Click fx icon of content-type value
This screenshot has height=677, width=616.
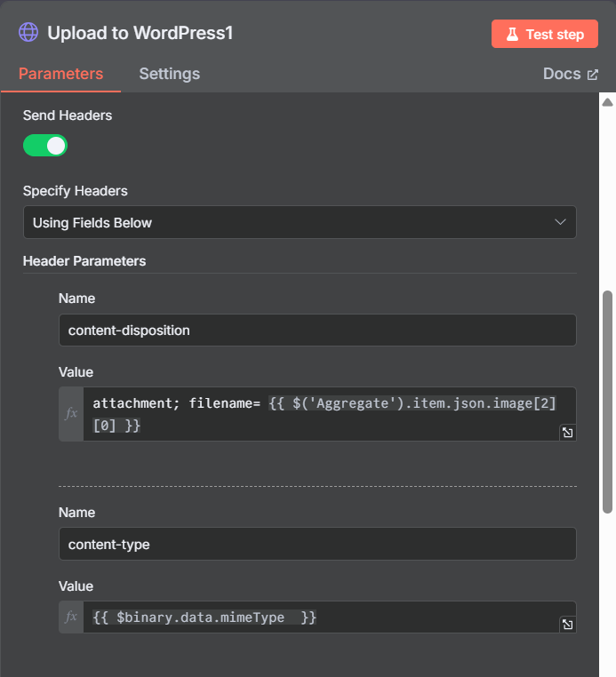point(71,617)
